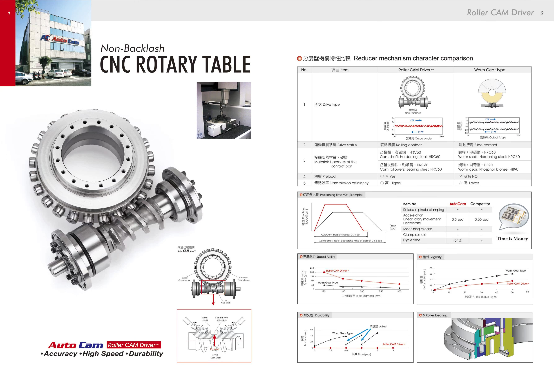This screenshot has height=392, width=554.
Task: Click the orange bullet beside Durability heading
Action: (x=301, y=315)
